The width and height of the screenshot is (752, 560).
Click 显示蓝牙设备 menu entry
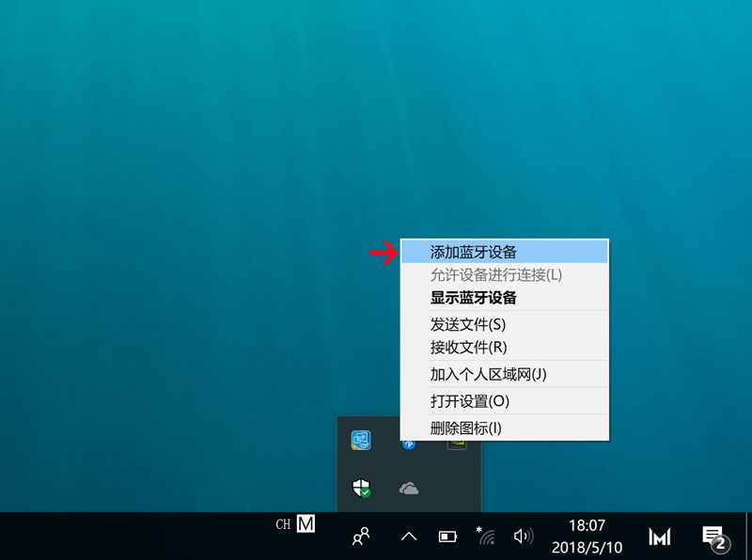click(x=474, y=298)
